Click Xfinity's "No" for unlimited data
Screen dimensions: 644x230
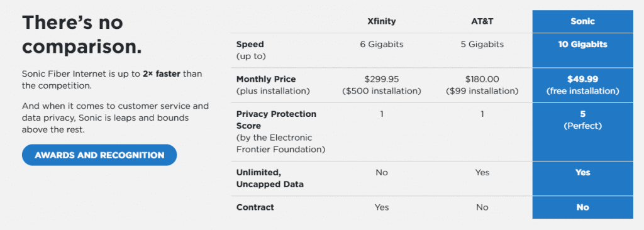[x=382, y=172]
